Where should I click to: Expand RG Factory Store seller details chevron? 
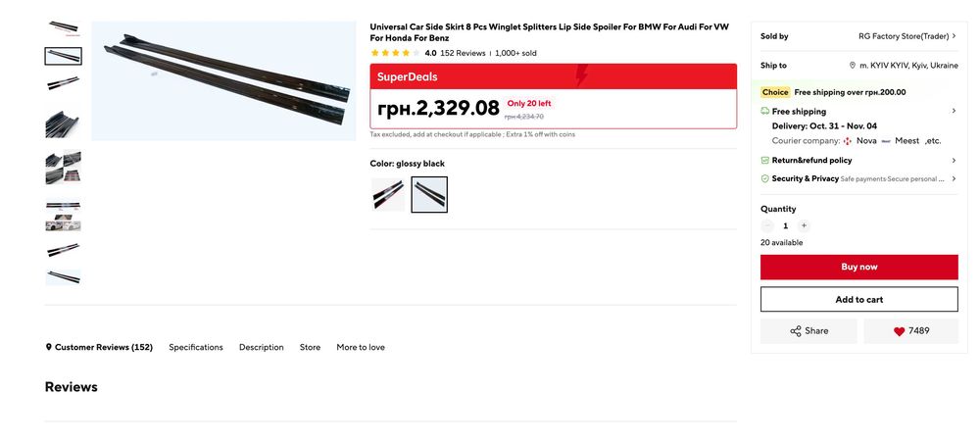click(x=954, y=36)
